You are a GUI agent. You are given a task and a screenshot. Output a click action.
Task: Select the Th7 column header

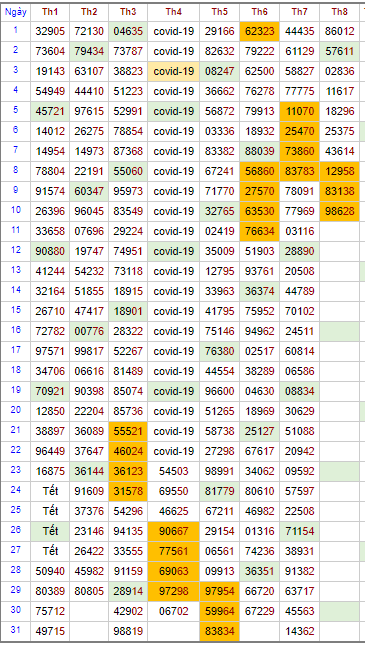(x=299, y=12)
